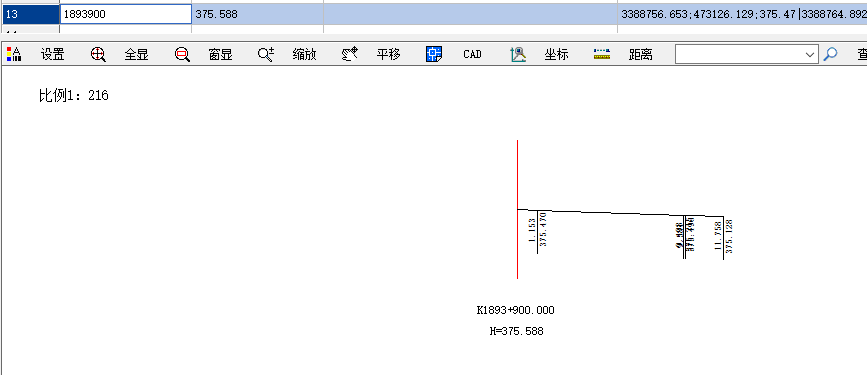Select the 平移 pan label
This screenshot has width=867, height=375.
pos(389,54)
